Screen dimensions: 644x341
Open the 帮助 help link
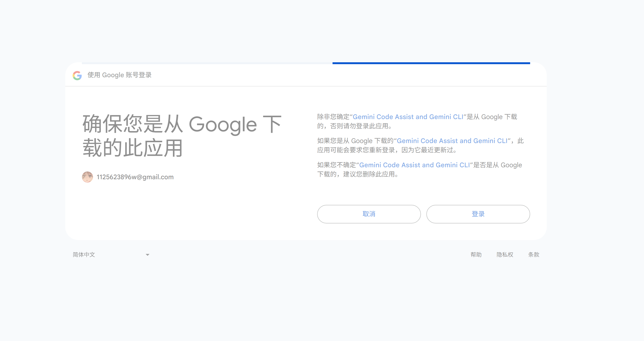click(x=476, y=255)
